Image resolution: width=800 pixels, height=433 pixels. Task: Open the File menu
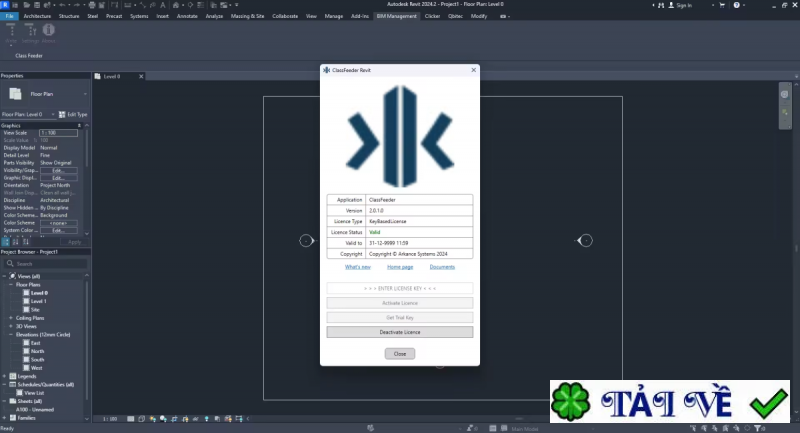pyautogui.click(x=9, y=17)
